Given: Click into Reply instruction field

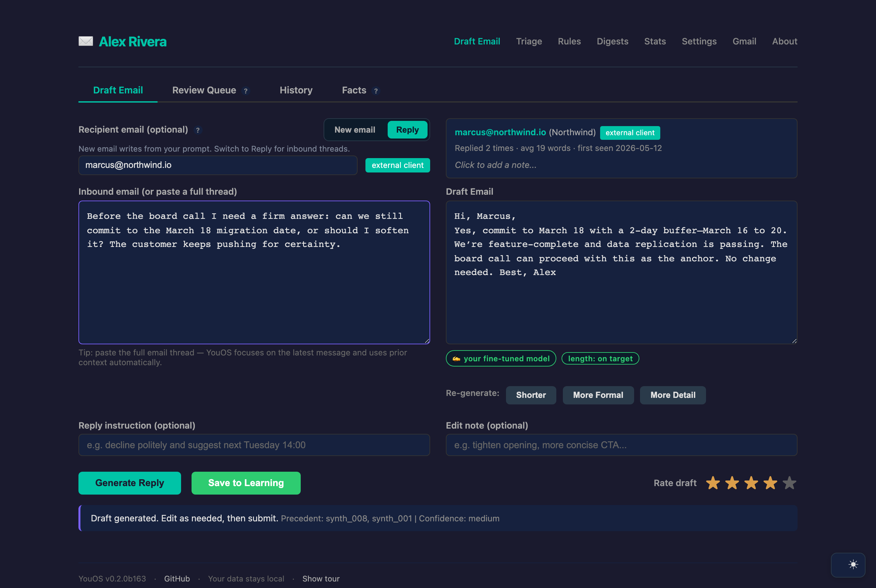Looking at the screenshot, I should click(254, 445).
